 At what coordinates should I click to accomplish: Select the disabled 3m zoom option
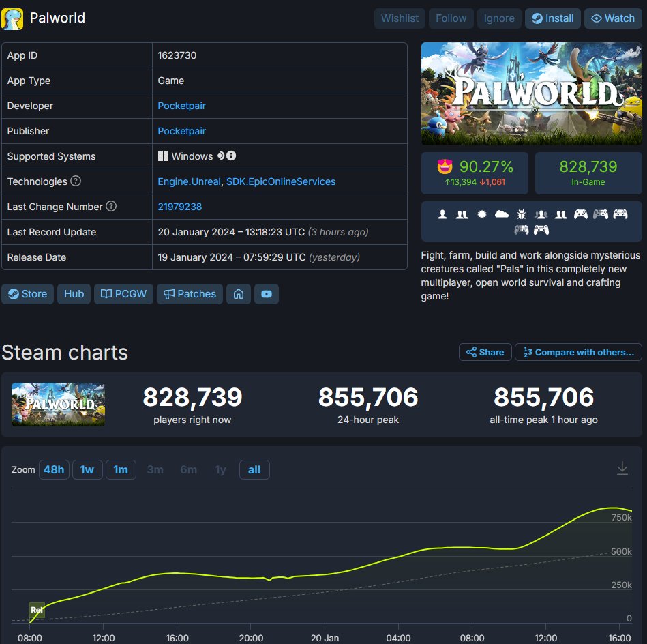coord(155,470)
